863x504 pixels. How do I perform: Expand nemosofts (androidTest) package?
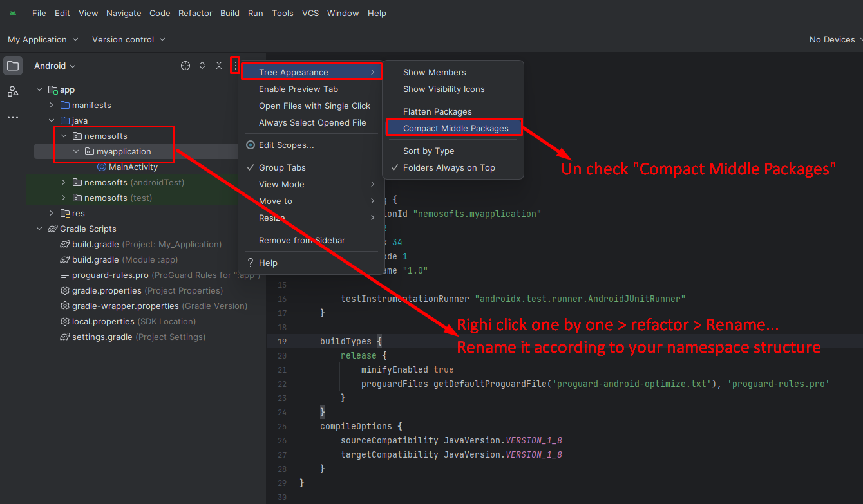point(64,182)
